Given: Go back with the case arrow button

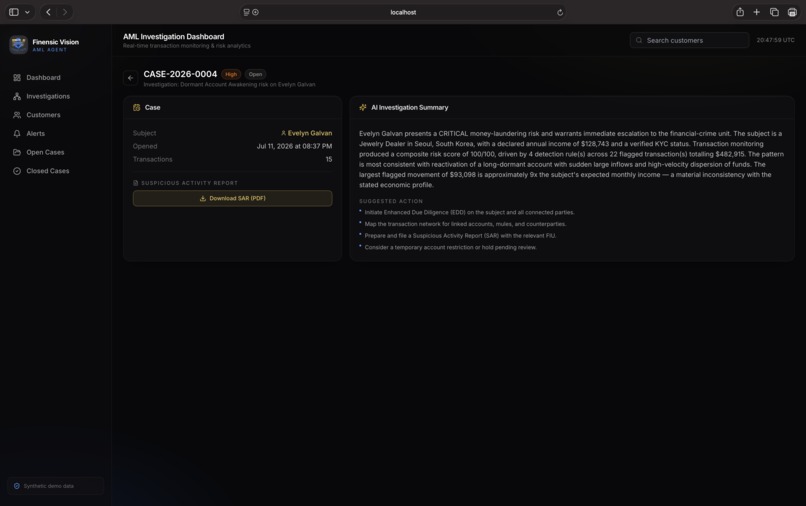Looking at the screenshot, I should [131, 78].
